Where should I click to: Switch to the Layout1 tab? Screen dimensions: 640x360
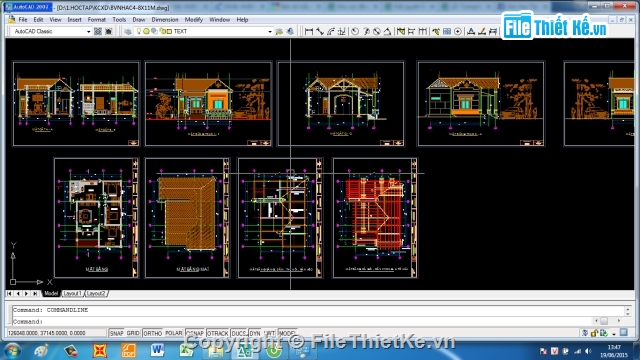(73, 293)
